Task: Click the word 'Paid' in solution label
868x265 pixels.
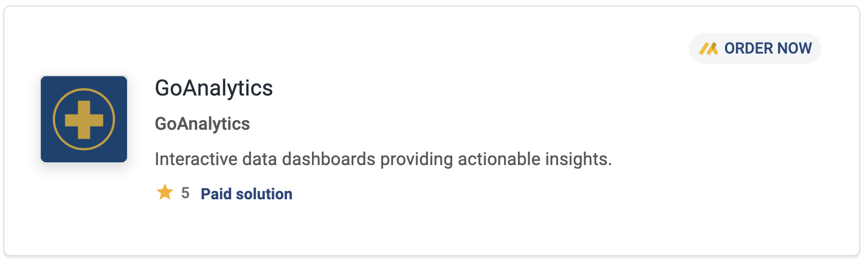Action: (x=216, y=194)
